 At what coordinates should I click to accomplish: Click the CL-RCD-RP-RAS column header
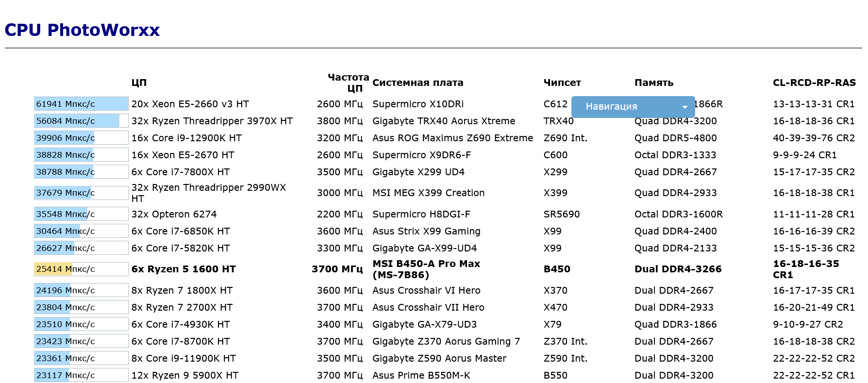[x=814, y=83]
